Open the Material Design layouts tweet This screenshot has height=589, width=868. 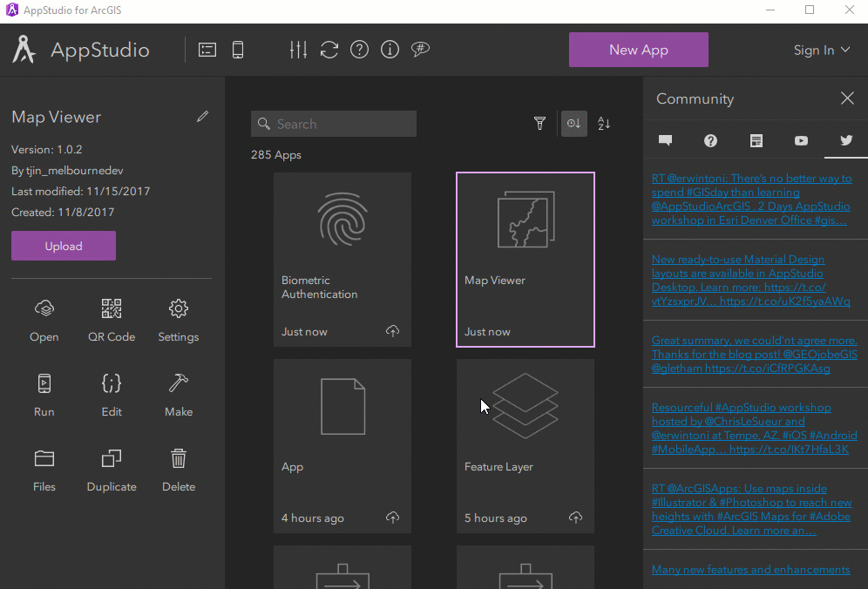point(750,280)
